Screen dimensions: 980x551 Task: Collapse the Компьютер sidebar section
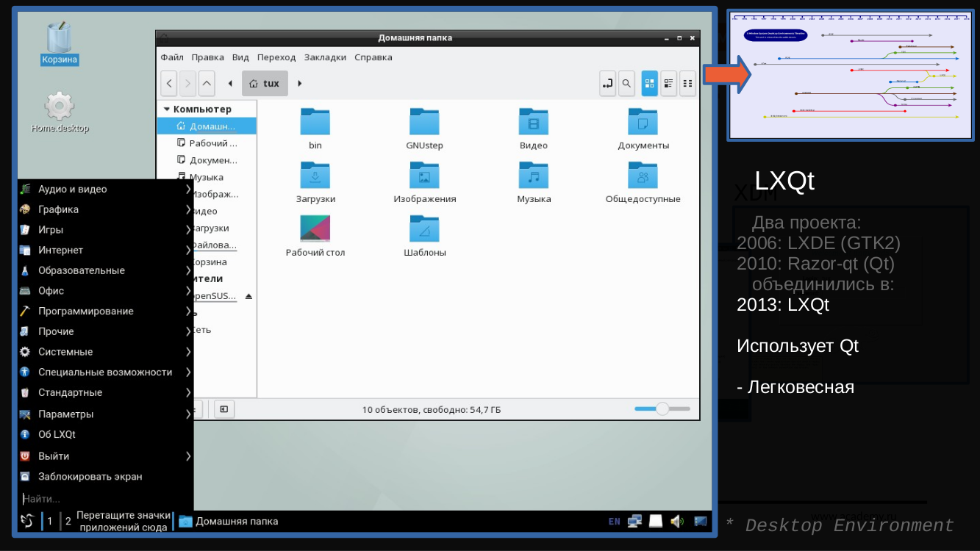point(167,109)
